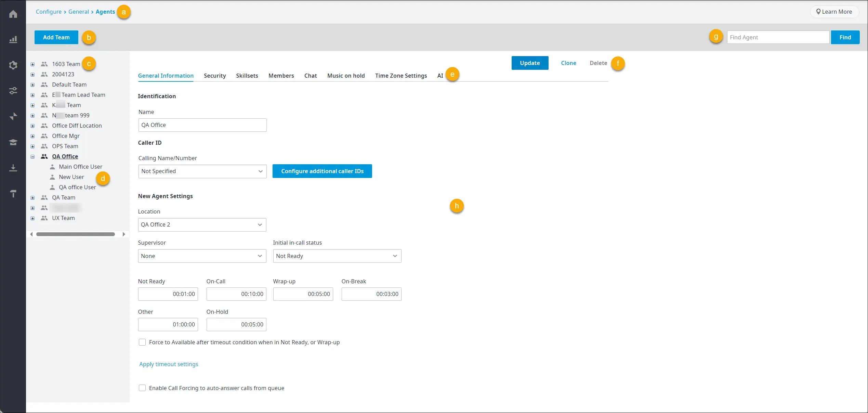Switch to the Time Zone Settings tab
This screenshot has height=413, width=868.
tap(401, 76)
